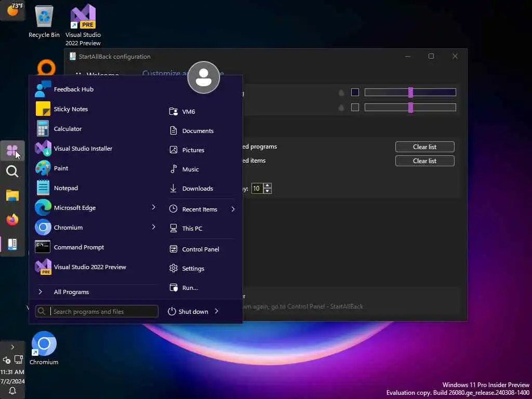532x399 pixels.
Task: Open notification bell
Action: pyautogui.click(x=12, y=391)
